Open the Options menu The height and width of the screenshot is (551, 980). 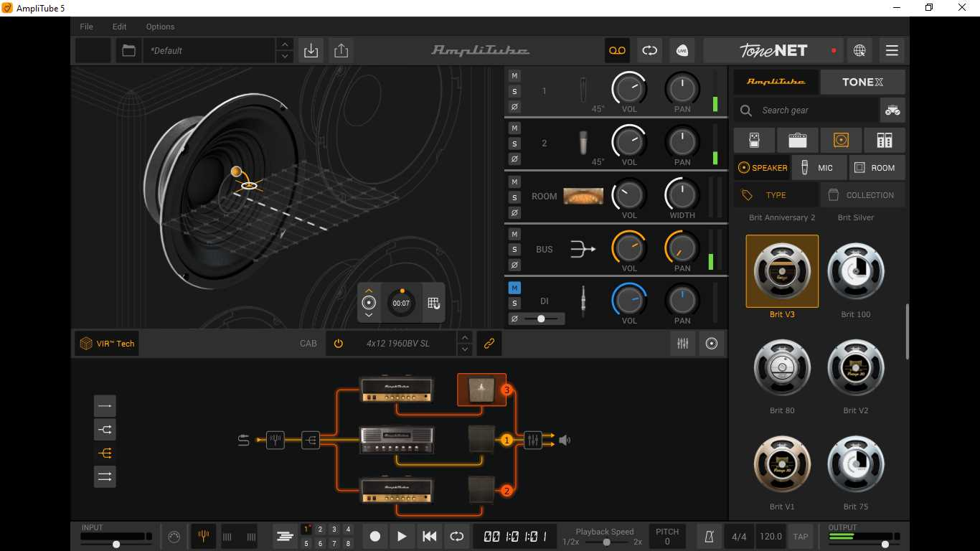(x=160, y=27)
